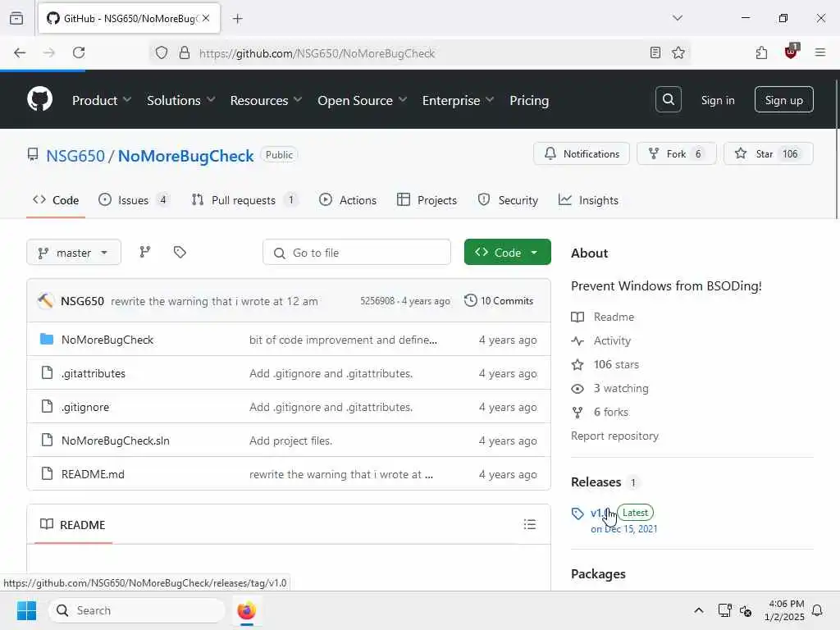Star the repository button
This screenshot has height=630, width=840.
pyautogui.click(x=768, y=153)
